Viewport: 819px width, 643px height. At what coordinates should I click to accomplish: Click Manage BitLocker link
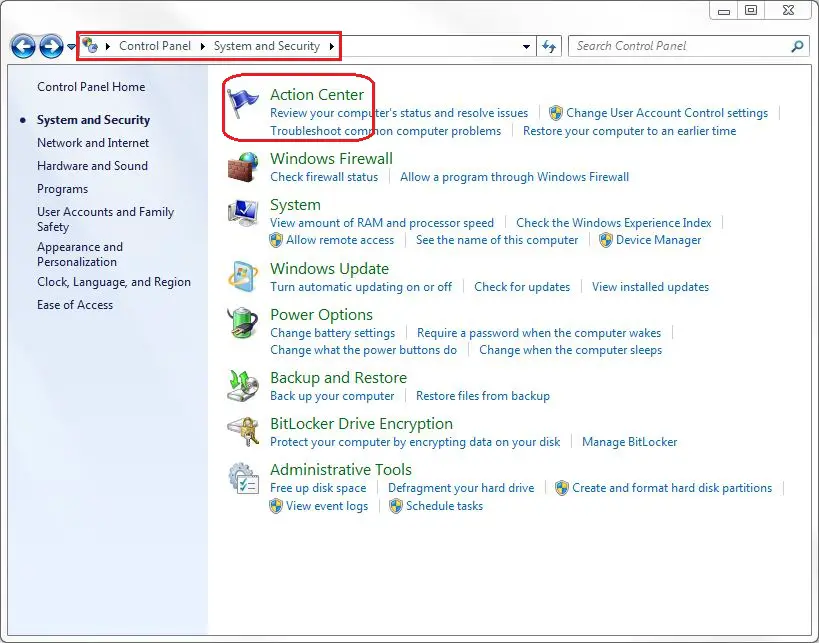tap(629, 442)
